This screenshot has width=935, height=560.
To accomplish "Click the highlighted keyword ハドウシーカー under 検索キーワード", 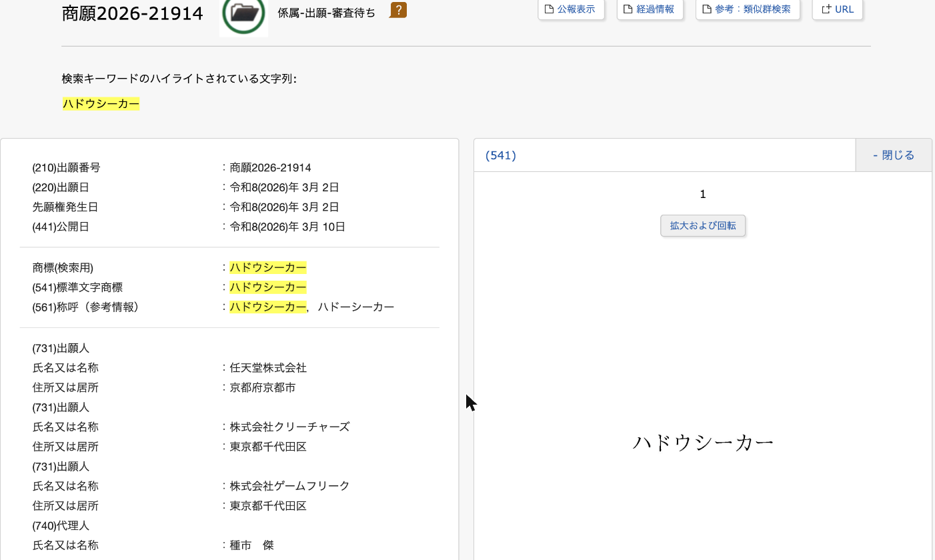I will click(101, 104).
